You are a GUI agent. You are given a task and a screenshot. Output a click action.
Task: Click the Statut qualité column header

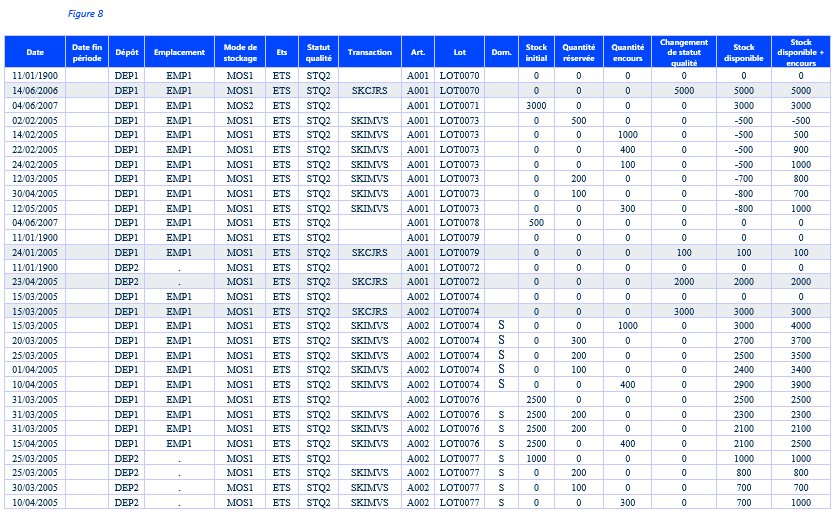(318, 52)
